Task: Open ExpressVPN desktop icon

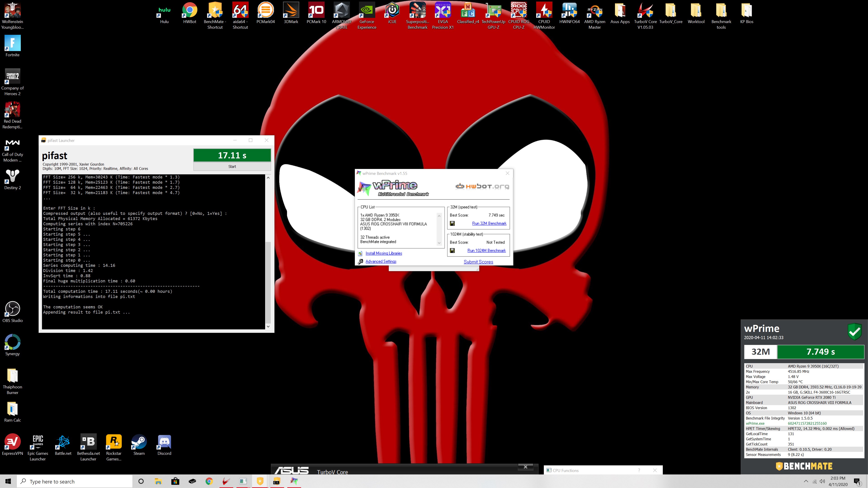Action: [x=12, y=445]
